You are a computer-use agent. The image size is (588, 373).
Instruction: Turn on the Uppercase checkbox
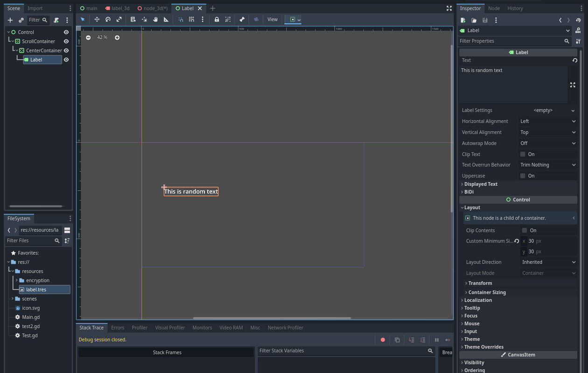[523, 176]
